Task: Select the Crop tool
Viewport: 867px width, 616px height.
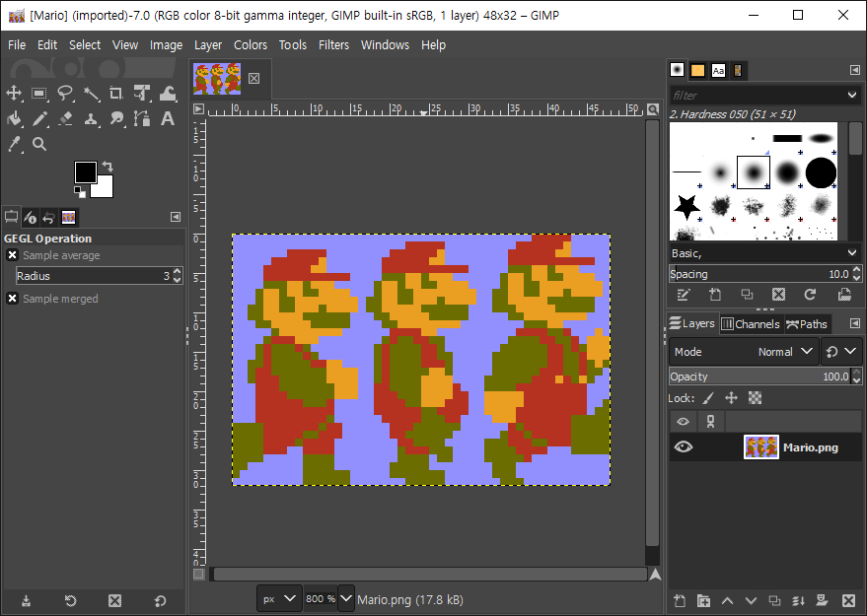Action: (116, 93)
